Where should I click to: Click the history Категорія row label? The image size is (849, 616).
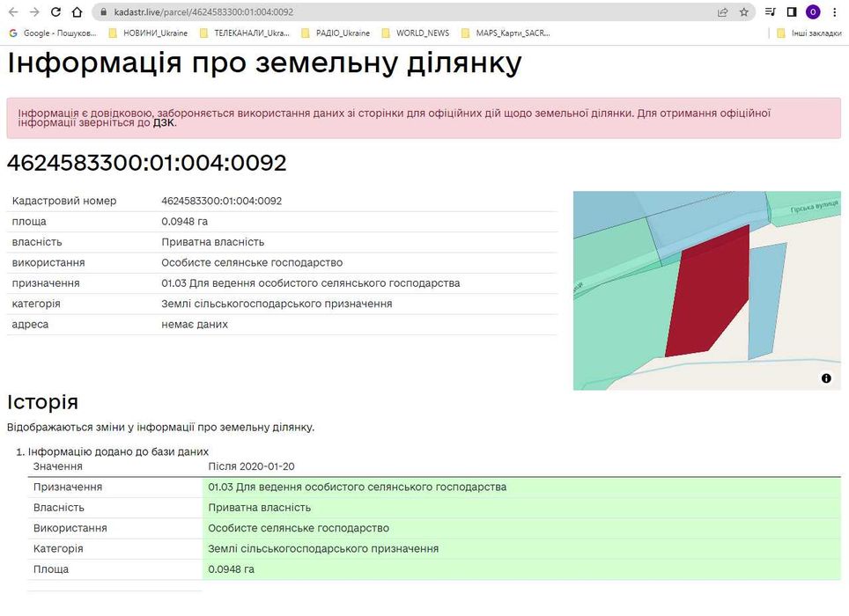58,548
